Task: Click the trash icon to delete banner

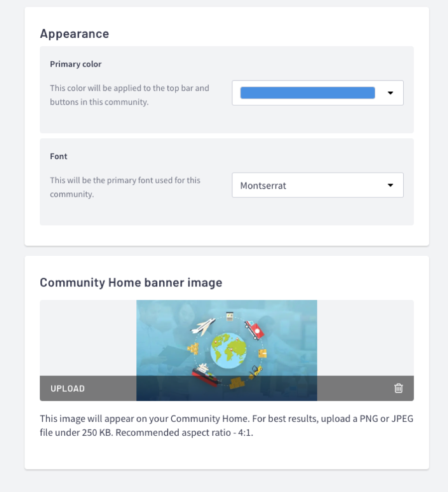Action: click(398, 389)
